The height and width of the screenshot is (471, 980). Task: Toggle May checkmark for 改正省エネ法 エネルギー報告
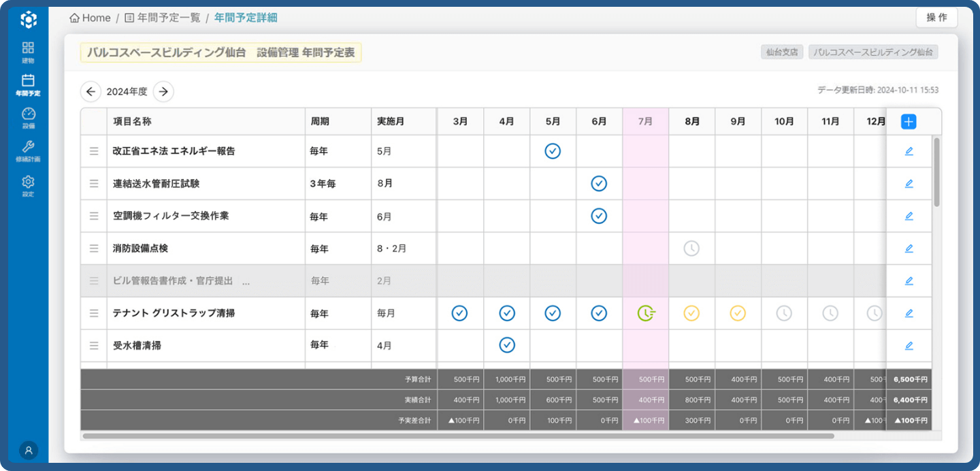click(x=553, y=151)
